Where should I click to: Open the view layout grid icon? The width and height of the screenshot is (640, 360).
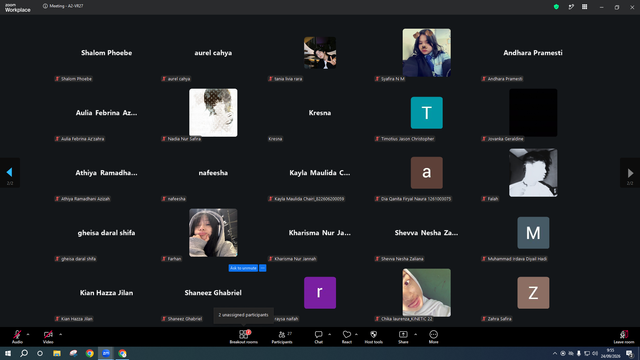(584, 7)
